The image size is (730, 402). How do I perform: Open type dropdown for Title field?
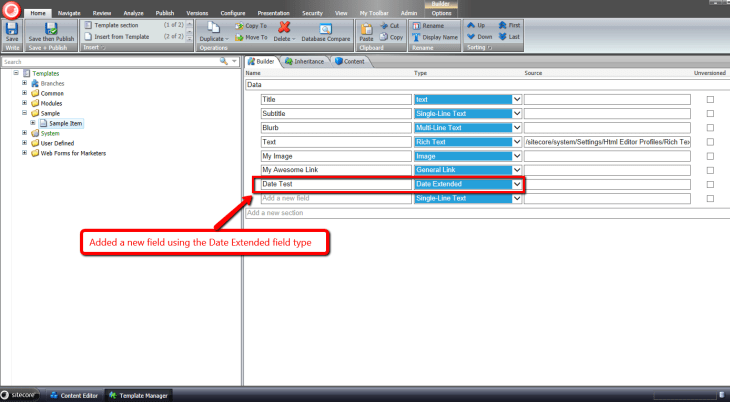(517, 99)
